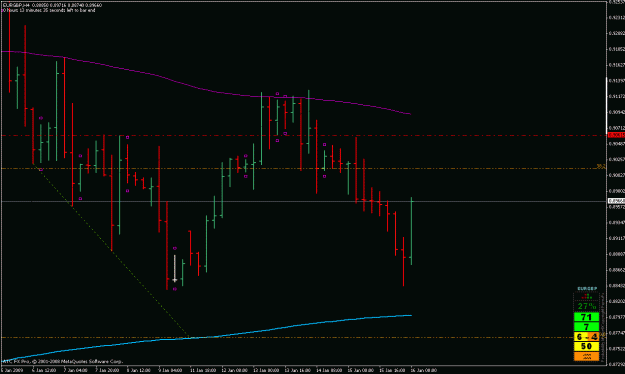Screen dimensions: 625x374
Task: Click the '9 Jan 04:00' time axis label
Action: [171, 370]
